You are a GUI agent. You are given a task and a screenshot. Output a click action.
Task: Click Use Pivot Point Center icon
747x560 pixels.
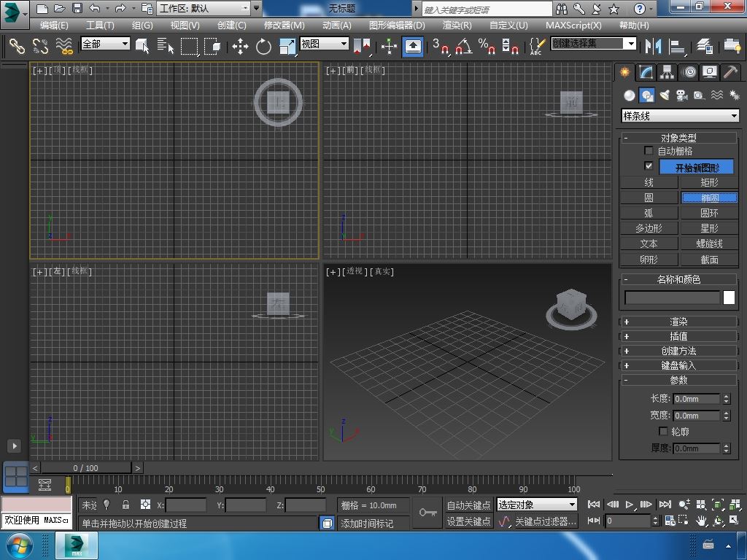coord(362,46)
